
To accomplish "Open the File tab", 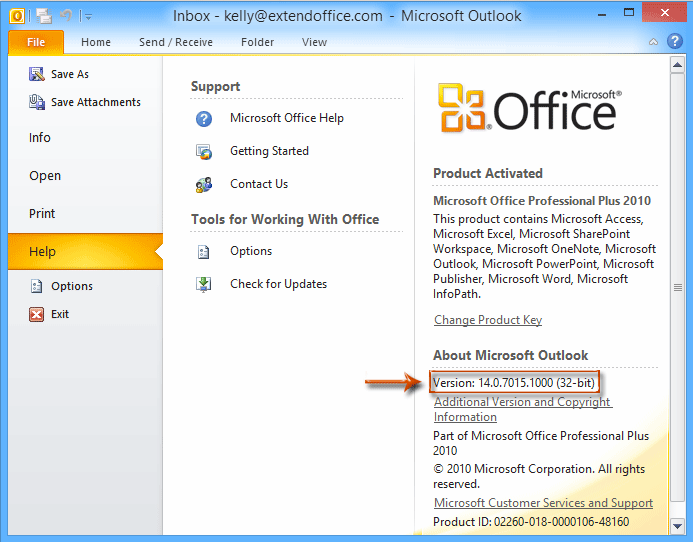I will coord(36,42).
